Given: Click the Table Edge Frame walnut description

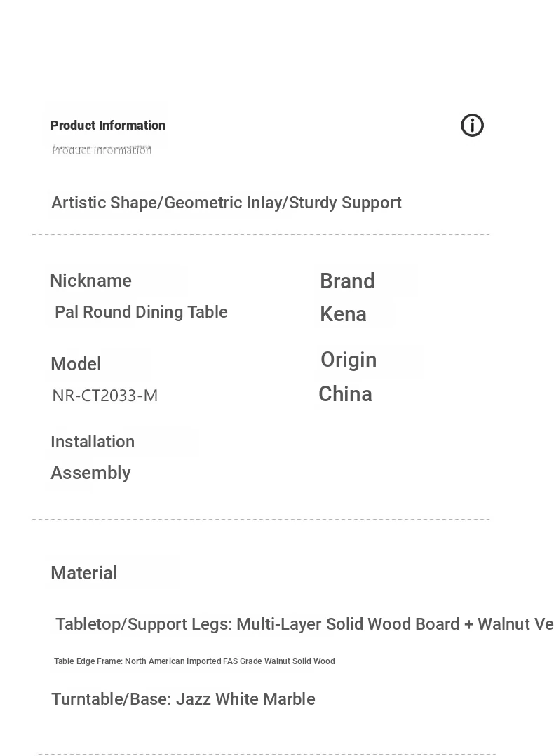Looking at the screenshot, I should tap(194, 661).
